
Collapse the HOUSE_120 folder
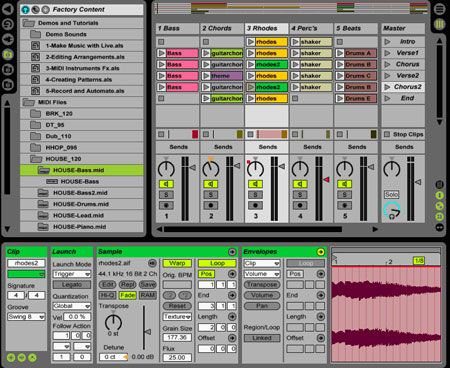pos(36,159)
